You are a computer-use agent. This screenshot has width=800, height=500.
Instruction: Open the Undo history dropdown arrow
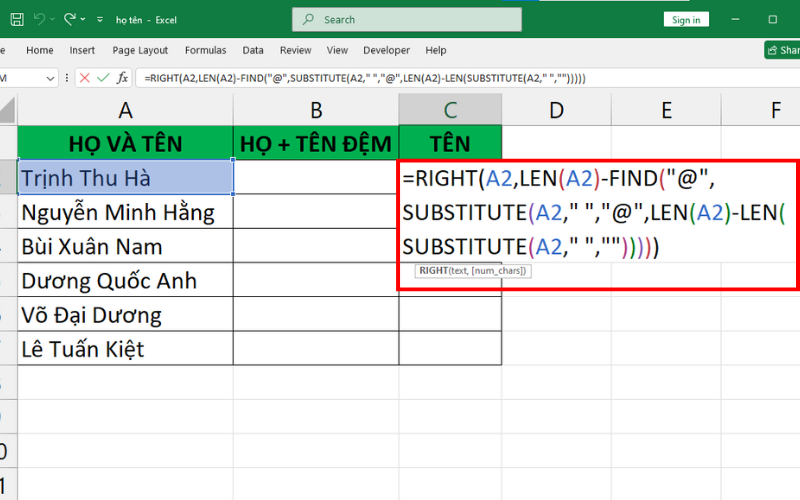52,20
